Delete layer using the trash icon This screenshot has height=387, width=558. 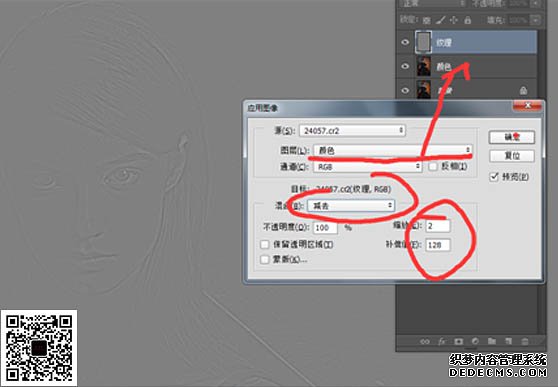click(525, 341)
